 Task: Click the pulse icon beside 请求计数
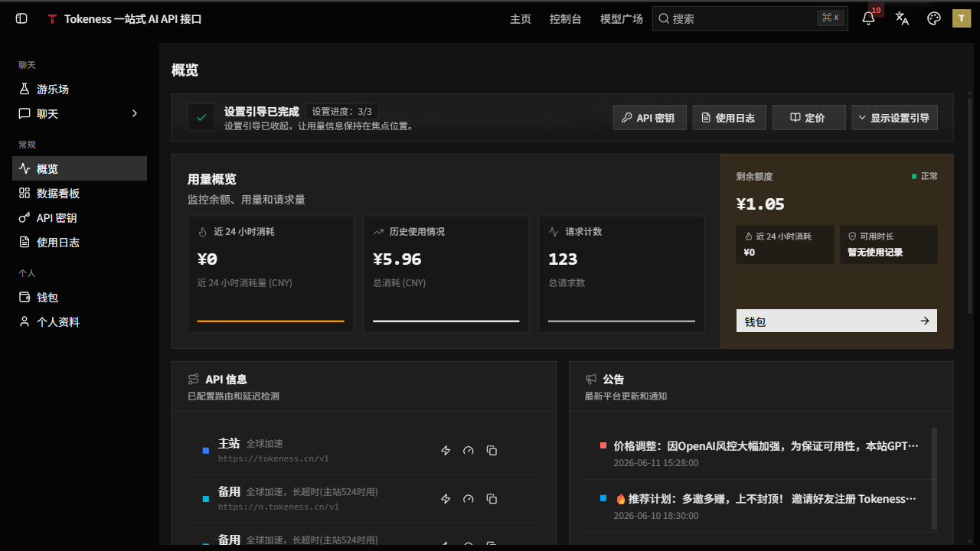pyautogui.click(x=554, y=232)
